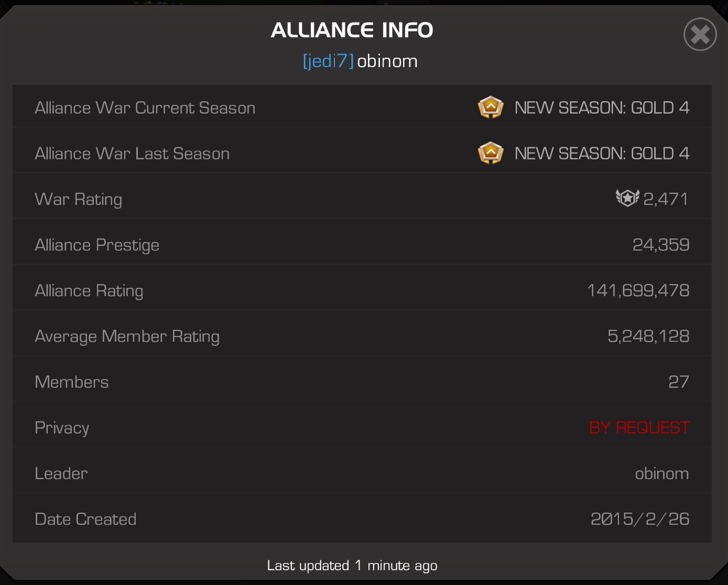
Task: Tap the Gold 4 badge for last season
Action: coord(491,153)
